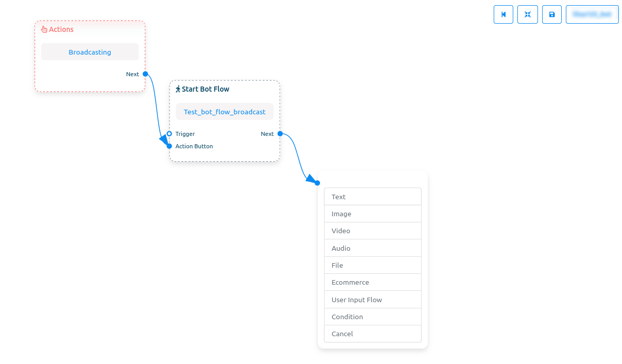Click the save disk icon
Image resolution: width=622 pixels, height=364 pixels.
552,14
